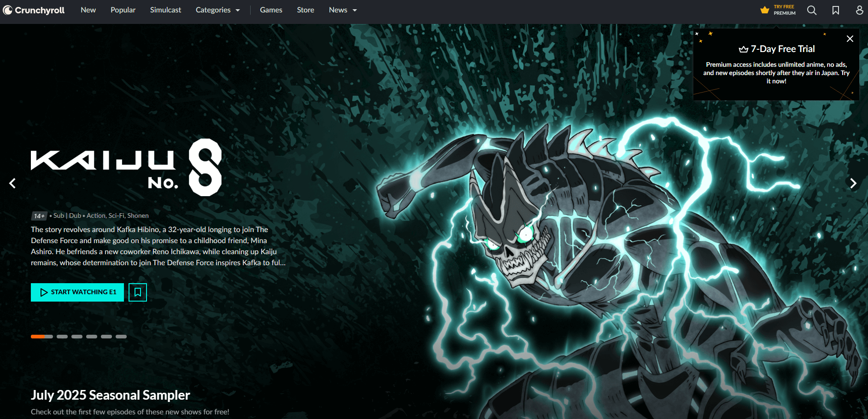Select the fifth carousel indicator
868x419 pixels.
(106, 337)
